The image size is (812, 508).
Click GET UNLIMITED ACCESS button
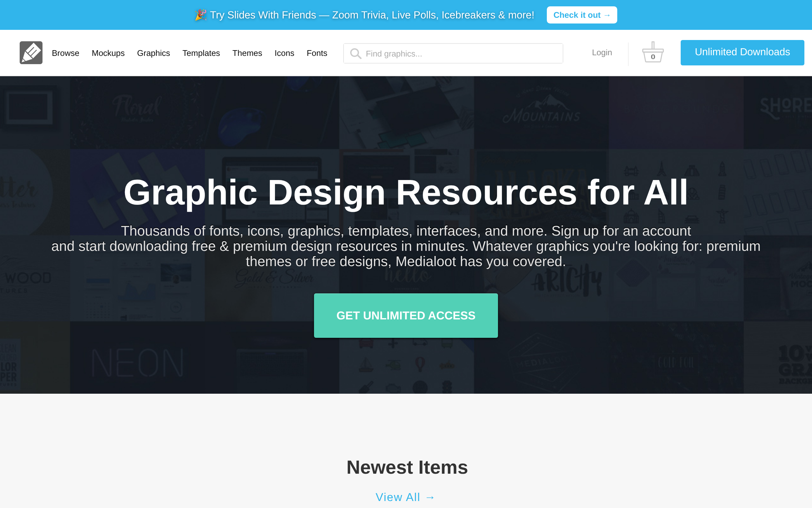tap(406, 316)
